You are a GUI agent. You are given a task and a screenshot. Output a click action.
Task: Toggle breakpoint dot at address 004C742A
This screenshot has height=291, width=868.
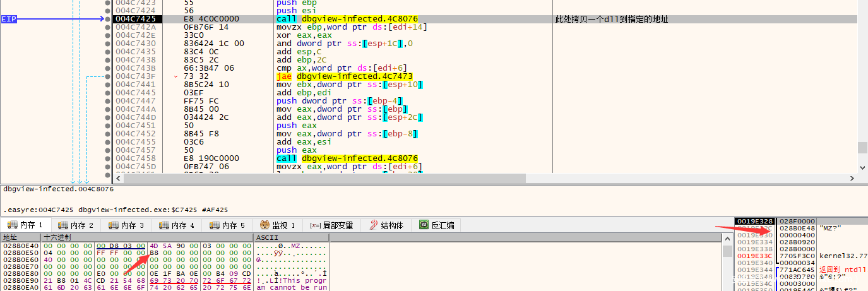pos(107,28)
